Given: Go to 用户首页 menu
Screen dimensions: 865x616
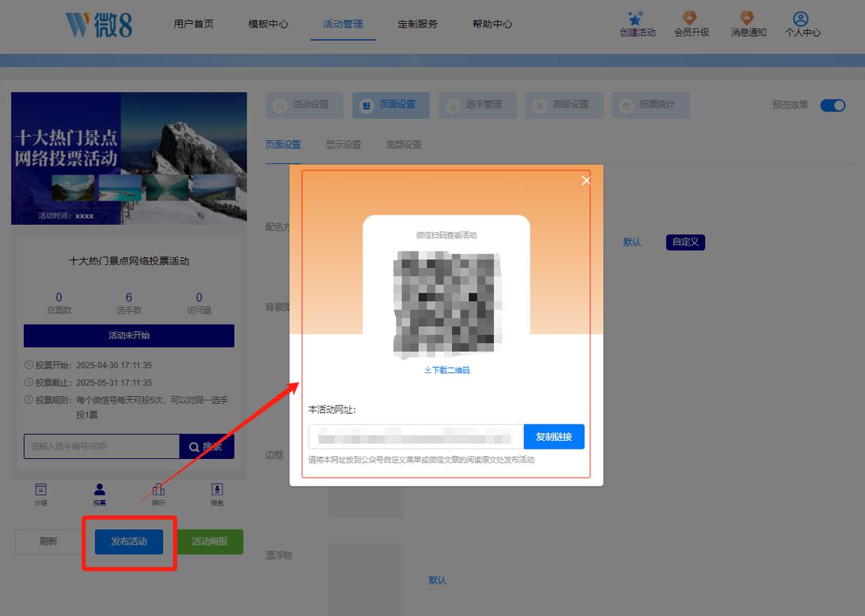Looking at the screenshot, I should point(194,24).
